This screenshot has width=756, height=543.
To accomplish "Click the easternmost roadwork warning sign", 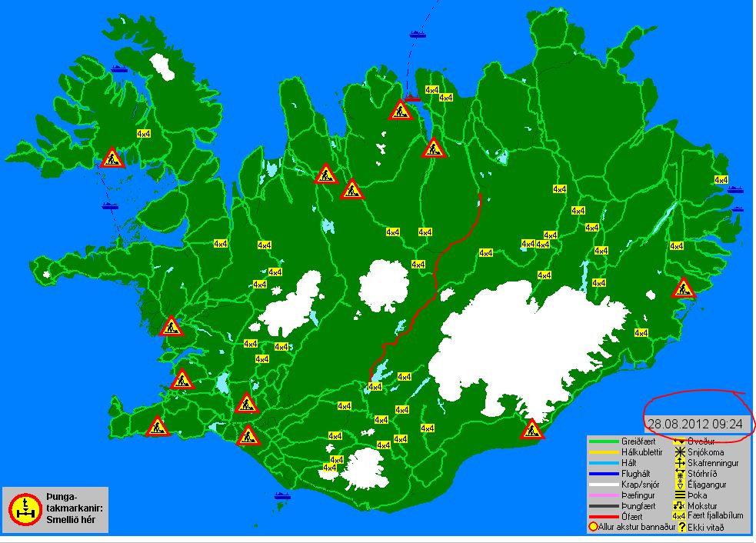I will (x=683, y=288).
